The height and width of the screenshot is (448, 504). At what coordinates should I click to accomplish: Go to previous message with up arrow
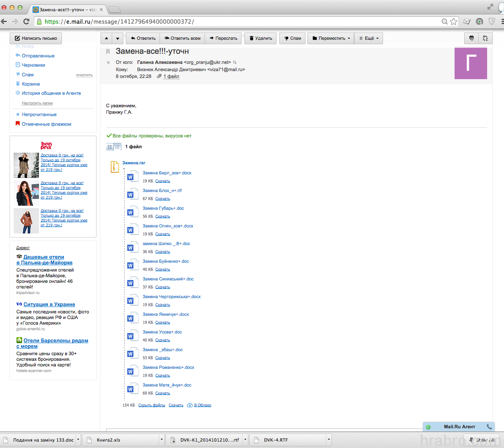(106, 39)
